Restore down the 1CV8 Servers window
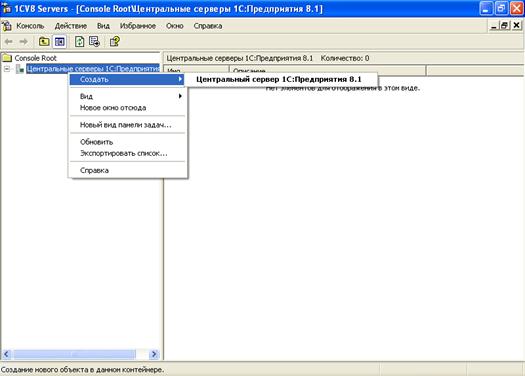The height and width of the screenshot is (376, 525). tap(501, 9)
